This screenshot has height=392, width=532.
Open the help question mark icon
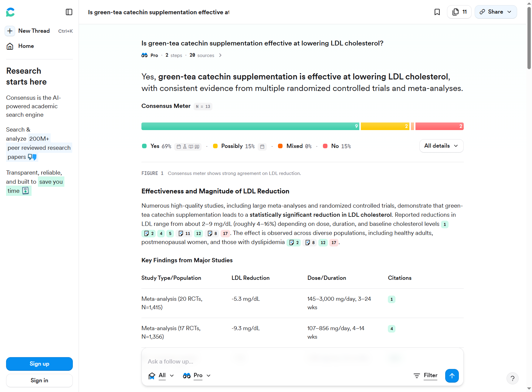(x=513, y=378)
